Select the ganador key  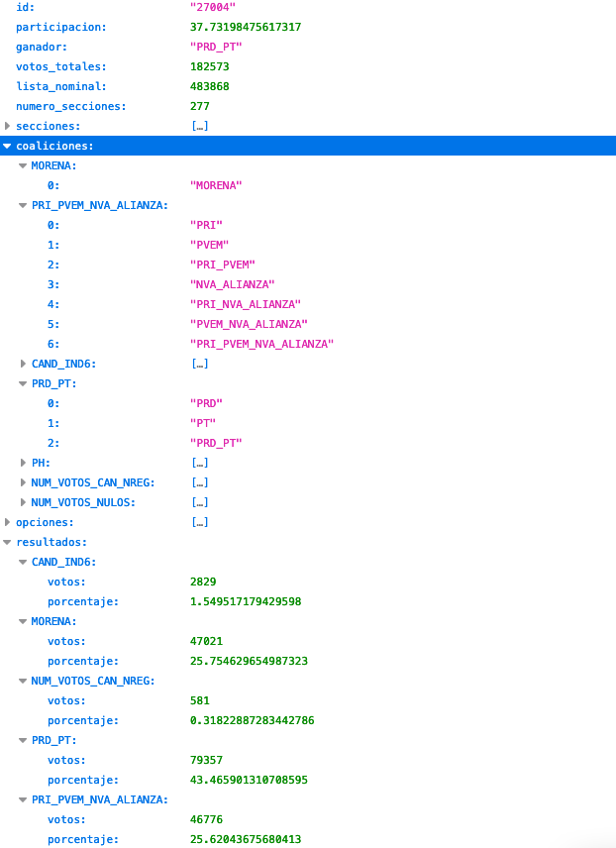click(42, 47)
